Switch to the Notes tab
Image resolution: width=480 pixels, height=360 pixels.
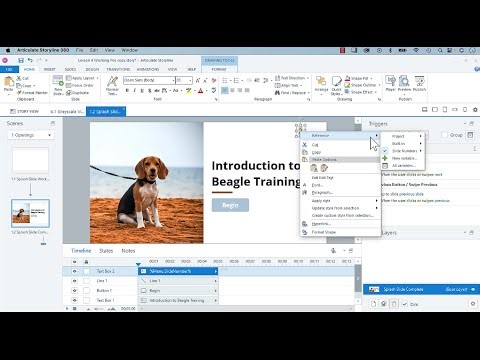128,251
